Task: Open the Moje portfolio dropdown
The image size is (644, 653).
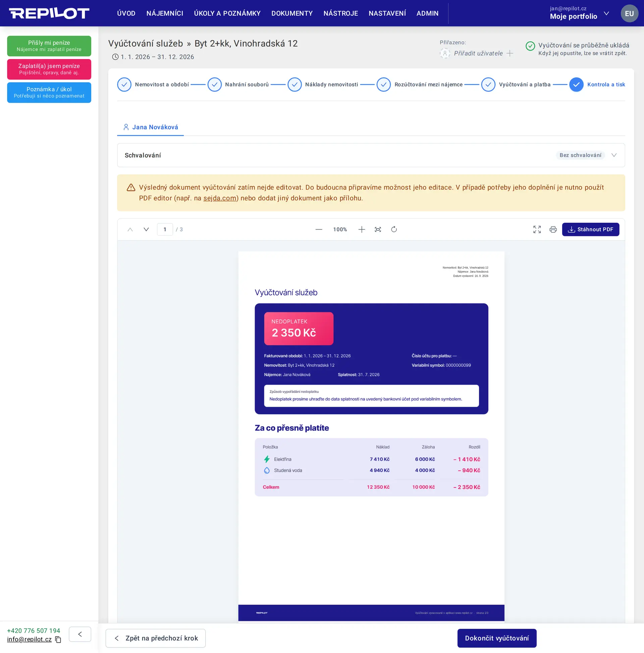Action: (x=579, y=13)
